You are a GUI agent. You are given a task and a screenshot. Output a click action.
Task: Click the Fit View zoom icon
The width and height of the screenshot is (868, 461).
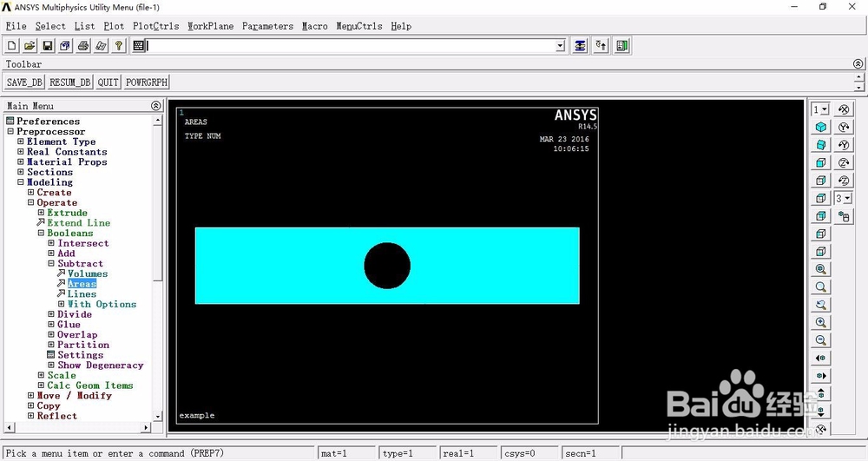pos(821,269)
